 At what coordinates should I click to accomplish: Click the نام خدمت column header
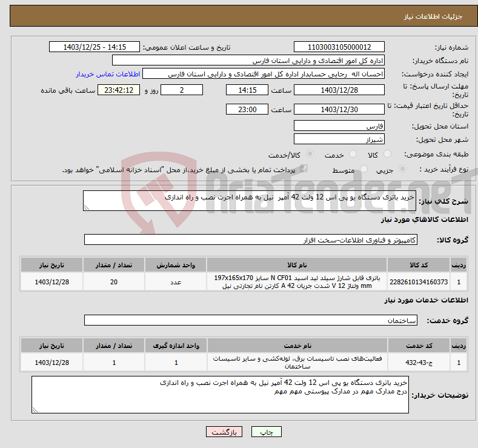coord(297,346)
